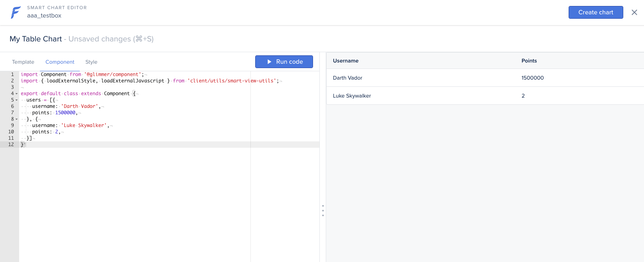This screenshot has width=644, height=262.
Task: Switch to the Template tab
Action: 23,62
